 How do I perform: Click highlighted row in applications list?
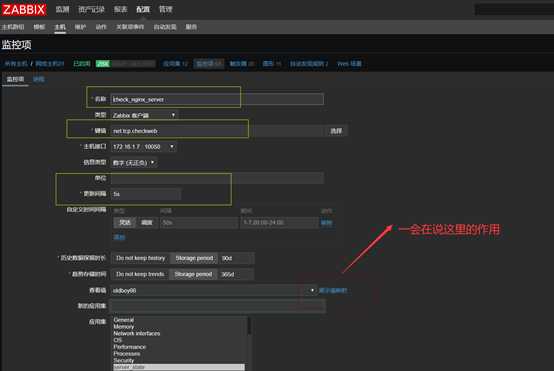tap(179, 367)
